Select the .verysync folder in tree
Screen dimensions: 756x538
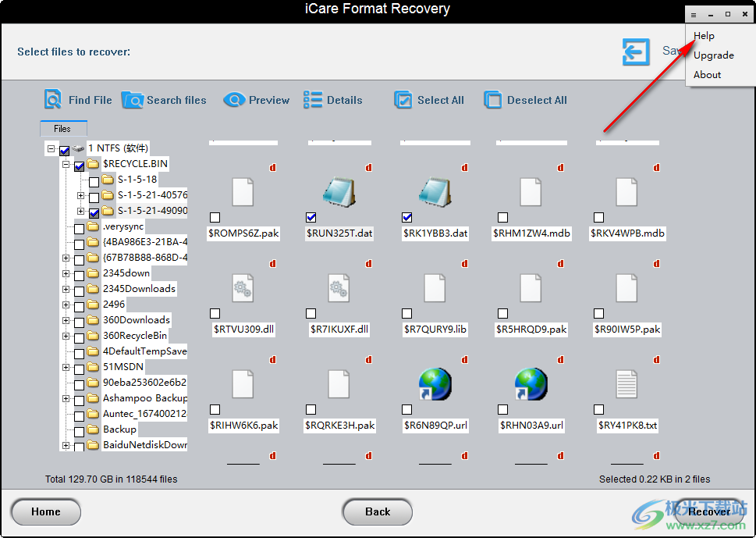(x=123, y=226)
